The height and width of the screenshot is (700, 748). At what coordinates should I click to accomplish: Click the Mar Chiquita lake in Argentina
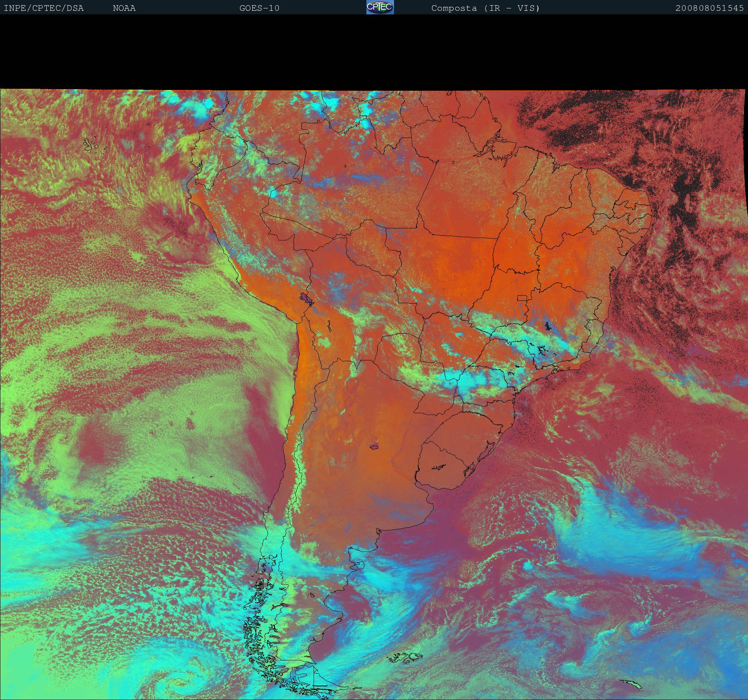pos(374,446)
